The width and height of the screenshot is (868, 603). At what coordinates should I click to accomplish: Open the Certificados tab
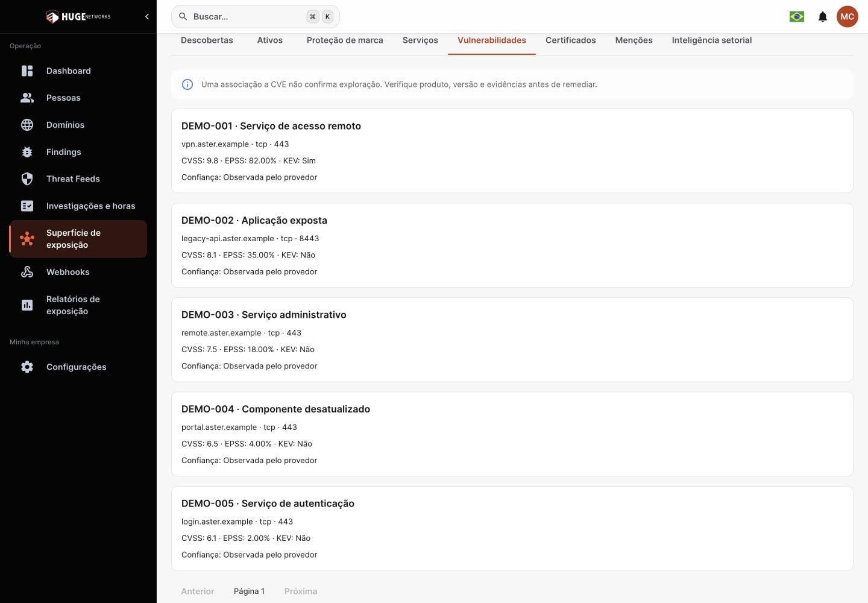pos(571,40)
